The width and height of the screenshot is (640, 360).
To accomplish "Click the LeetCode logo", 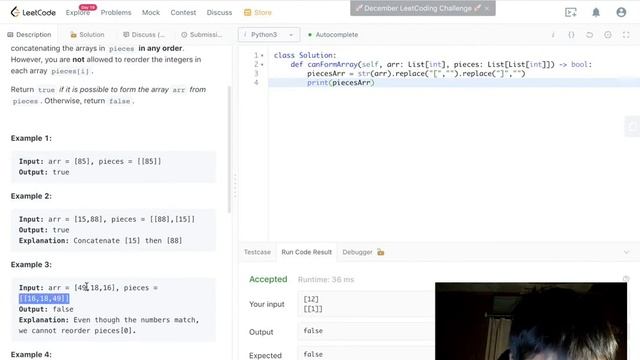I will [x=33, y=12].
